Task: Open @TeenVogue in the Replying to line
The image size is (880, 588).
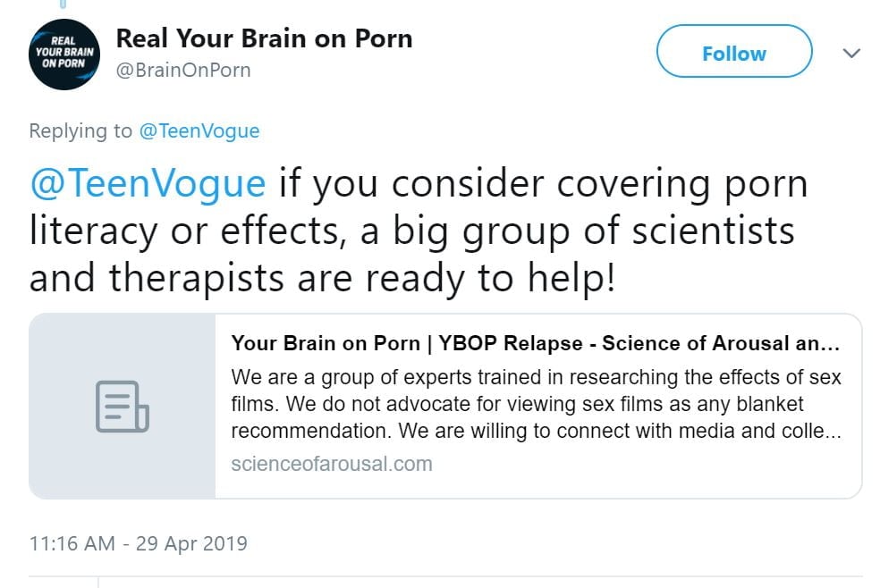Action: 199,131
